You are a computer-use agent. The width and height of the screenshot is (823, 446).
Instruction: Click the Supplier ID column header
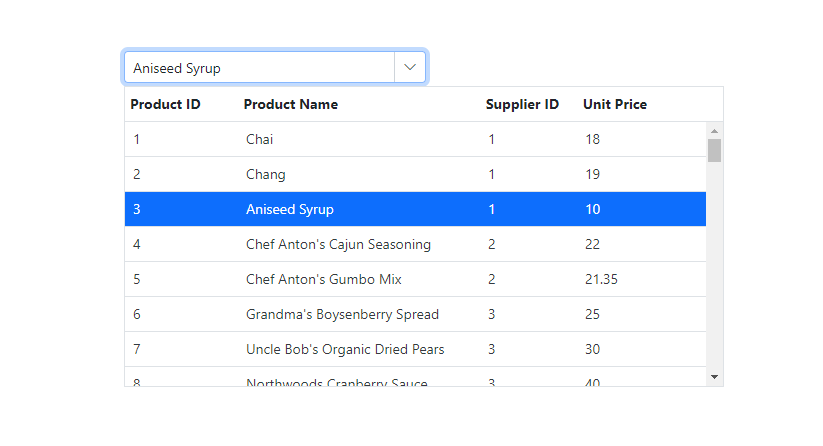[522, 104]
